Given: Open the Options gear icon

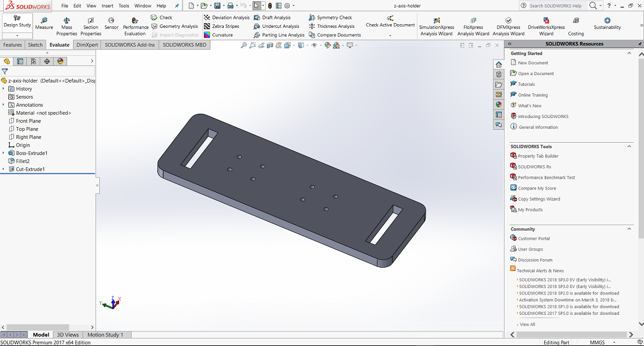Looking at the screenshot, I should 287,5.
